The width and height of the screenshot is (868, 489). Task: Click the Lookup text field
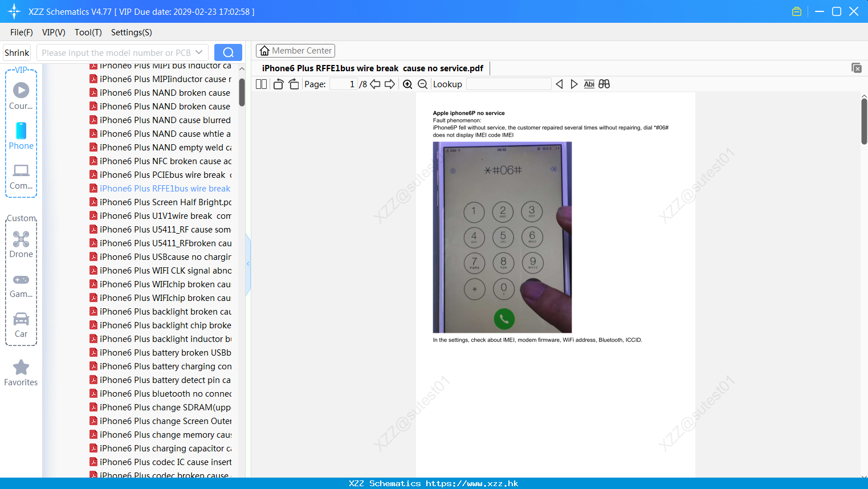[508, 84]
